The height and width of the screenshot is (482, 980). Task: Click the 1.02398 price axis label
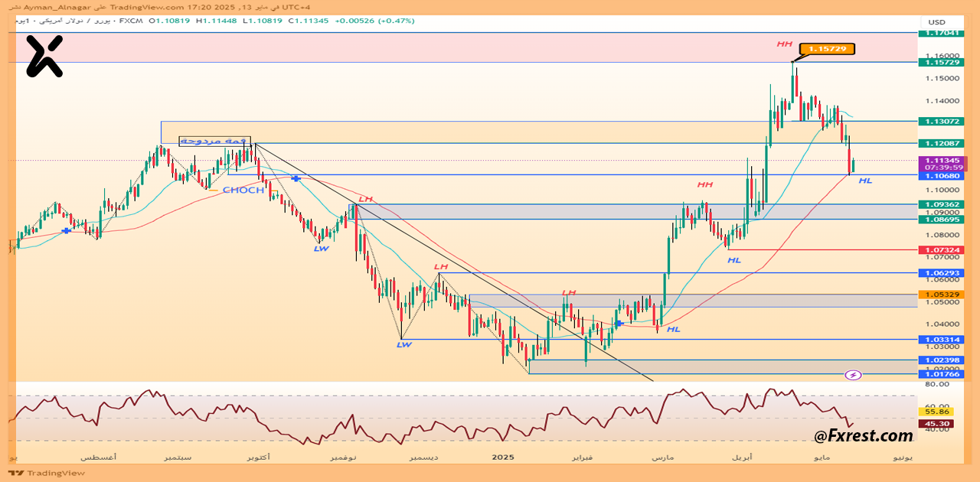coord(941,360)
